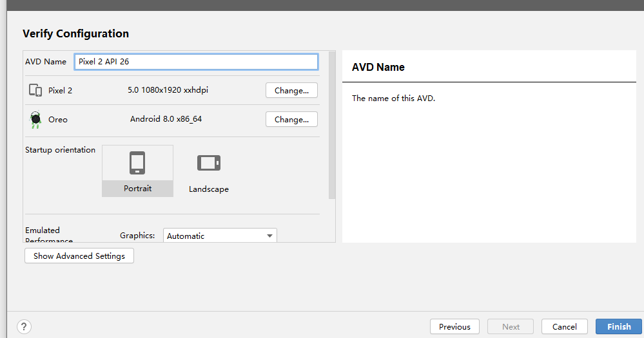Click the 'AVD Name' help panel heading
The image size is (644, 338).
point(378,67)
